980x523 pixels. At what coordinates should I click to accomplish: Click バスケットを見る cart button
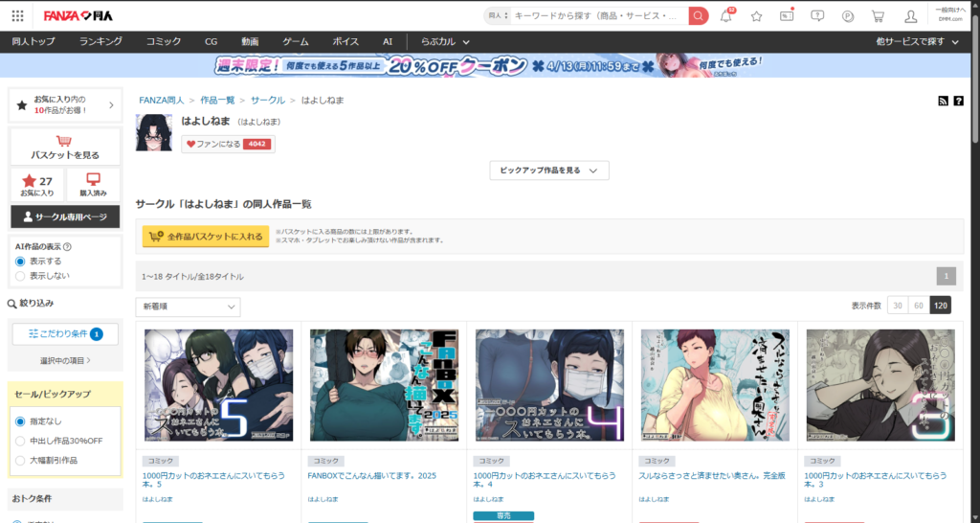(65, 148)
